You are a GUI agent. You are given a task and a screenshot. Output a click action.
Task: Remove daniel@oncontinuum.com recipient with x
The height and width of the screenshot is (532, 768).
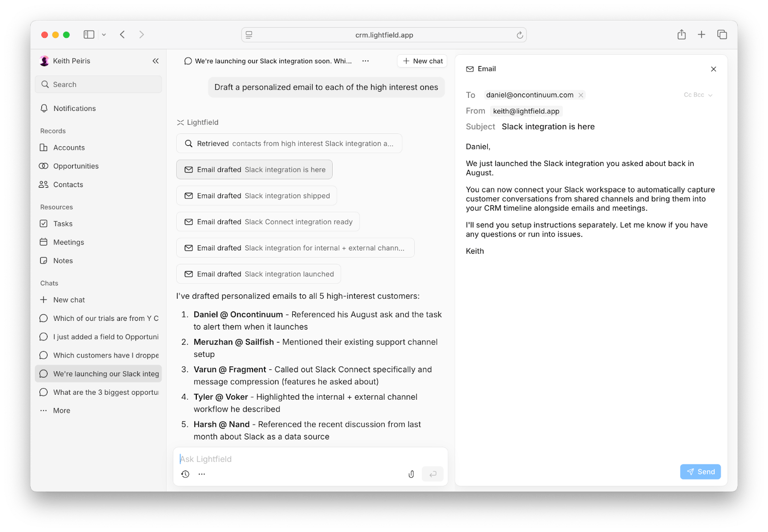coord(581,95)
